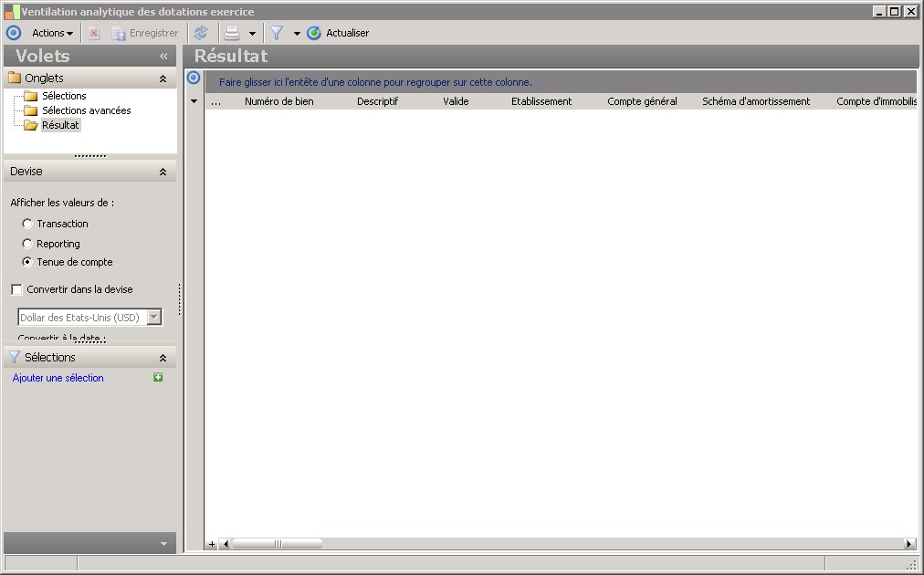Viewport: 924px width, 575px height.
Task: Click the refresh arrows icon in toolbar
Action: 201,33
